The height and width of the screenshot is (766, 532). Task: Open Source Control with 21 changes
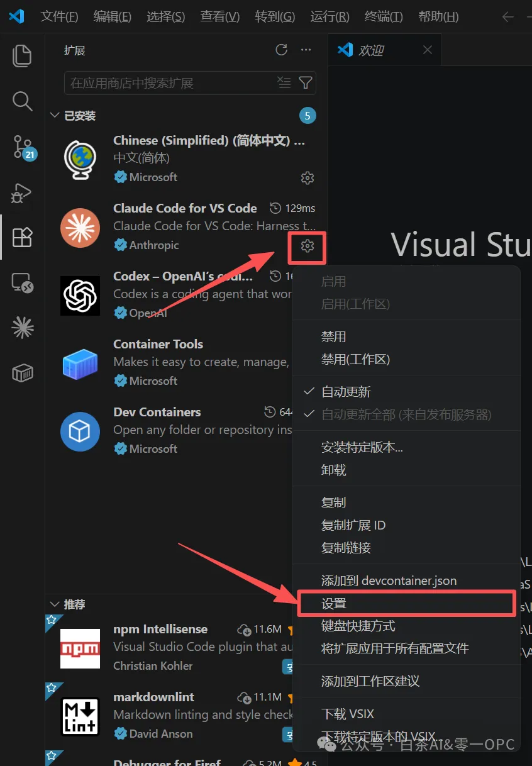[23, 147]
